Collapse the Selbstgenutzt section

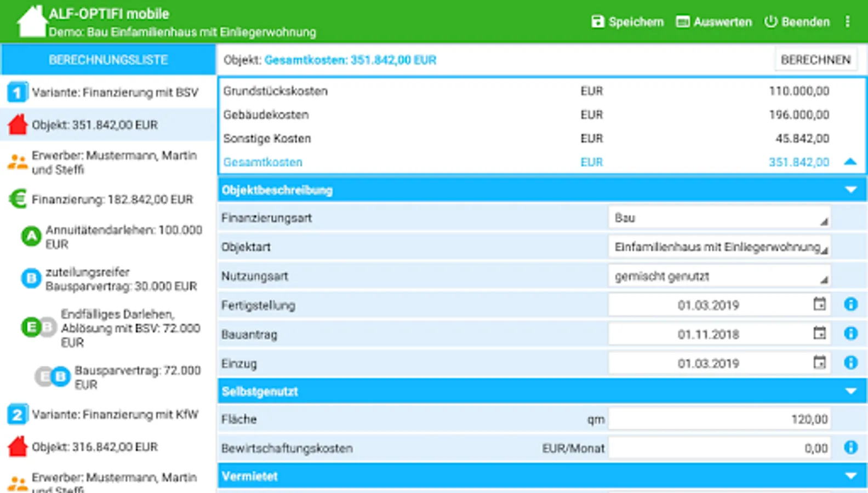click(850, 391)
